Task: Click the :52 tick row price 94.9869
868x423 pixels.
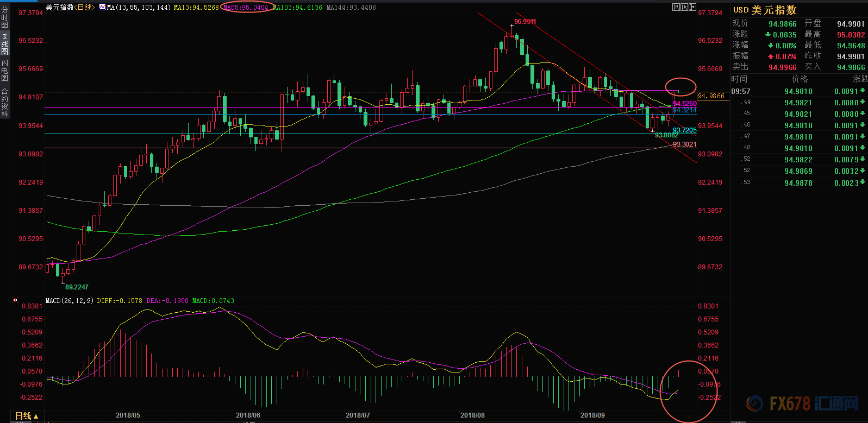Action: tap(798, 171)
